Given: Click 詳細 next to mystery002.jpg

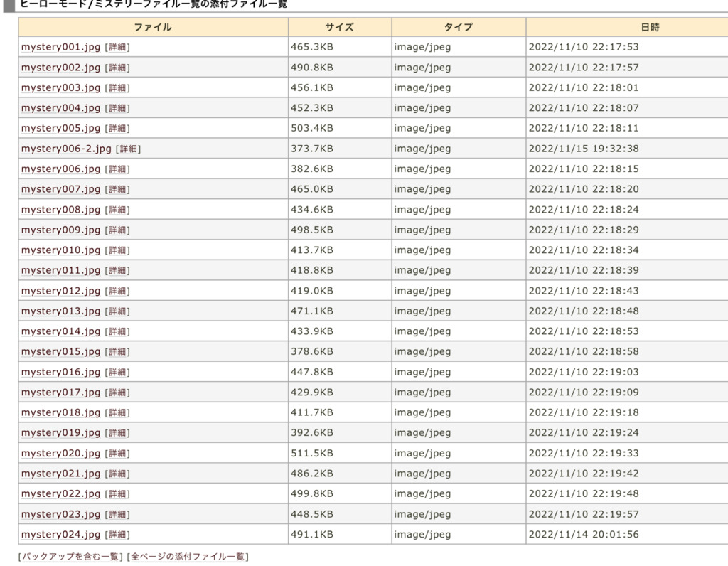Looking at the screenshot, I should point(117,68).
